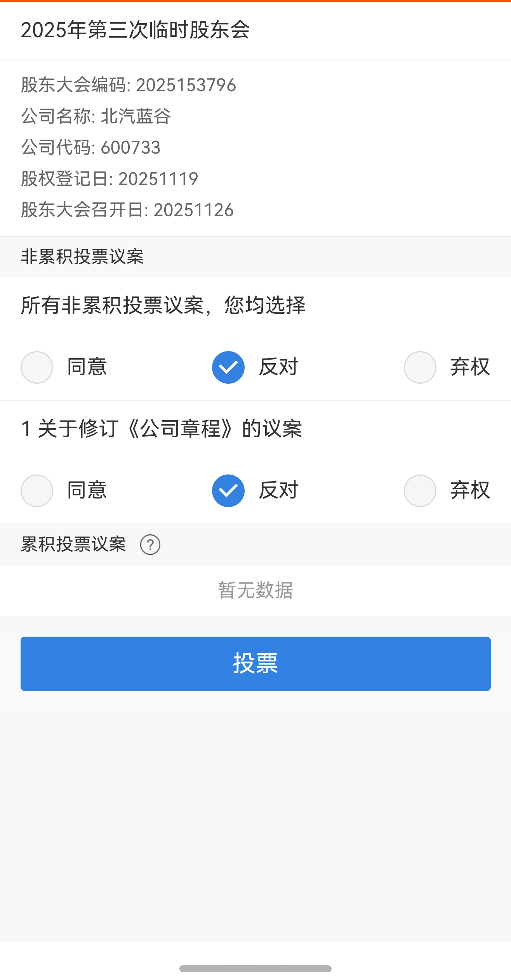The height and width of the screenshot is (980, 511).
Task: Click the 股东大会编码 2025153796 line
Action: [x=129, y=85]
